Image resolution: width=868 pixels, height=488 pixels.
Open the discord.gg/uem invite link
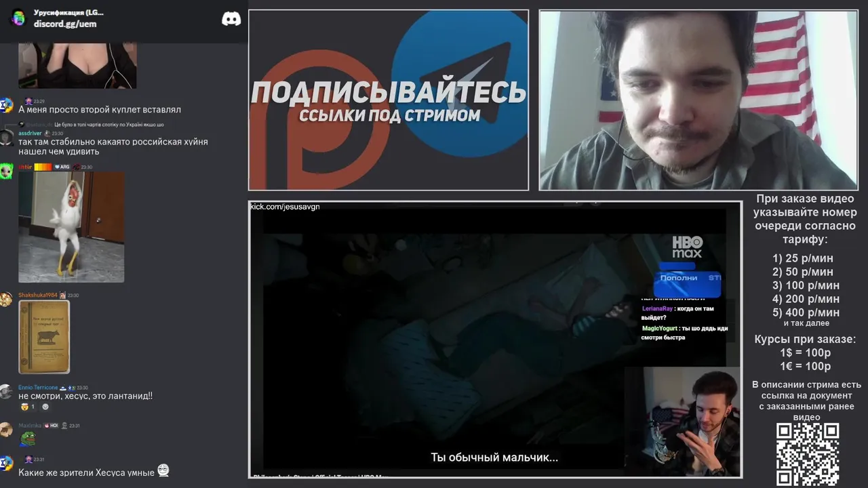(x=65, y=24)
